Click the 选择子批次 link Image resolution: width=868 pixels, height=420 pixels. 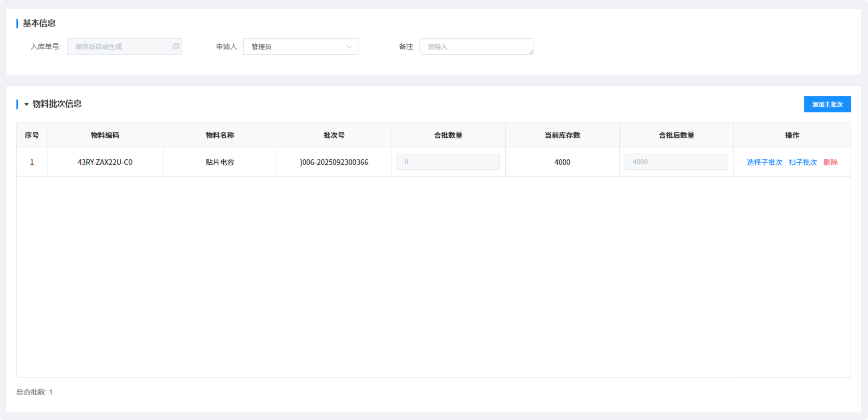(764, 162)
